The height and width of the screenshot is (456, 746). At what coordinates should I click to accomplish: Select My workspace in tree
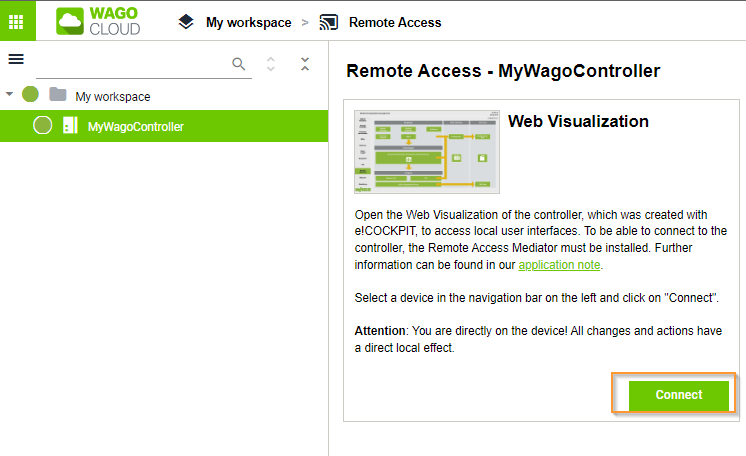[x=113, y=97]
